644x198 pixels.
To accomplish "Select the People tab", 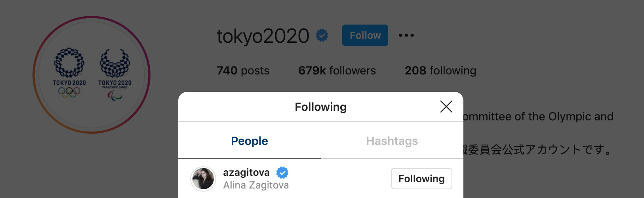I will 250,141.
